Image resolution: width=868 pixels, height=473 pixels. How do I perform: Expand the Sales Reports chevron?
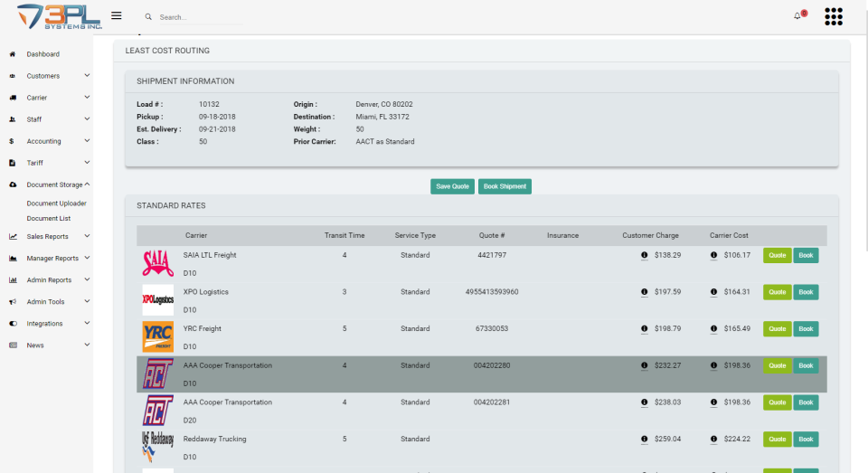87,237
